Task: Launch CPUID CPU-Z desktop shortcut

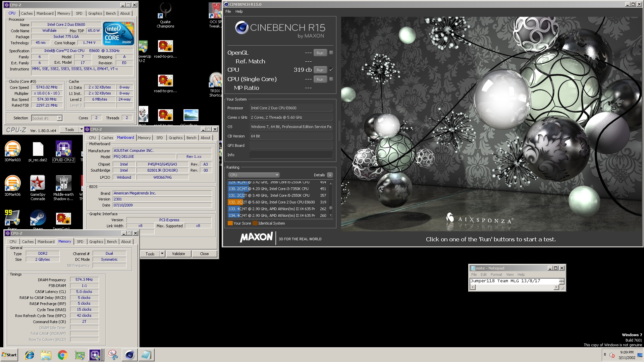Action: point(63,151)
